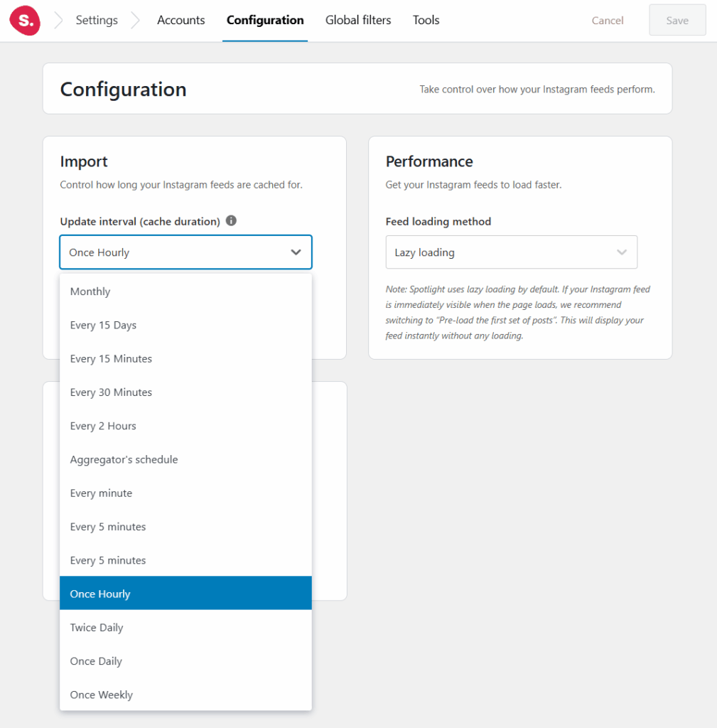The height and width of the screenshot is (728, 717).
Task: Click the Settings breadcrumb
Action: point(97,21)
